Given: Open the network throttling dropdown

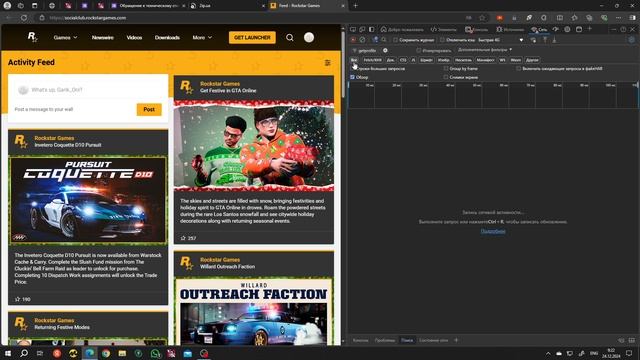Looking at the screenshot, I should [x=501, y=40].
